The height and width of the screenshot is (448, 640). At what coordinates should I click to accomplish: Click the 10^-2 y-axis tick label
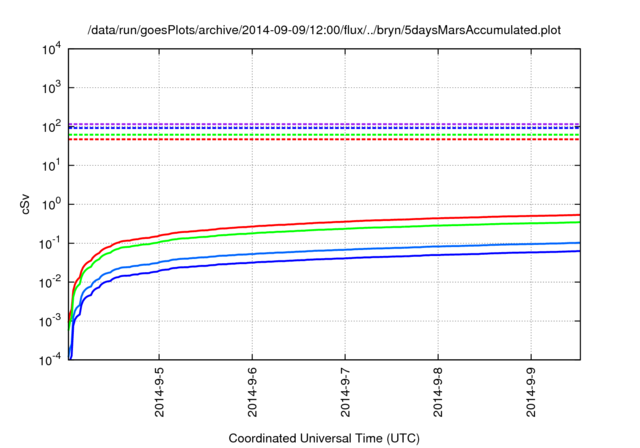(x=49, y=282)
